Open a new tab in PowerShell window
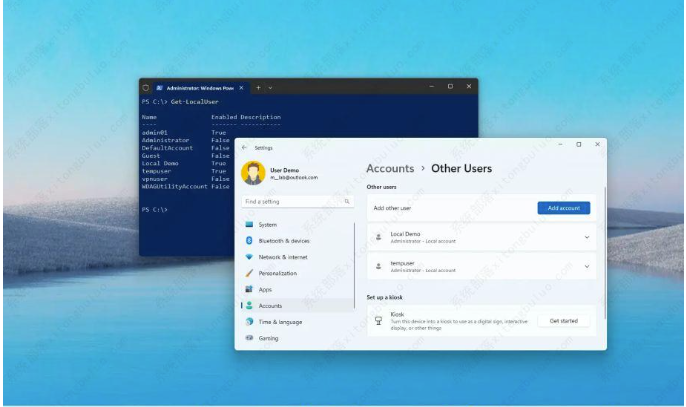Screen dimensions: 686x407 click(258, 88)
